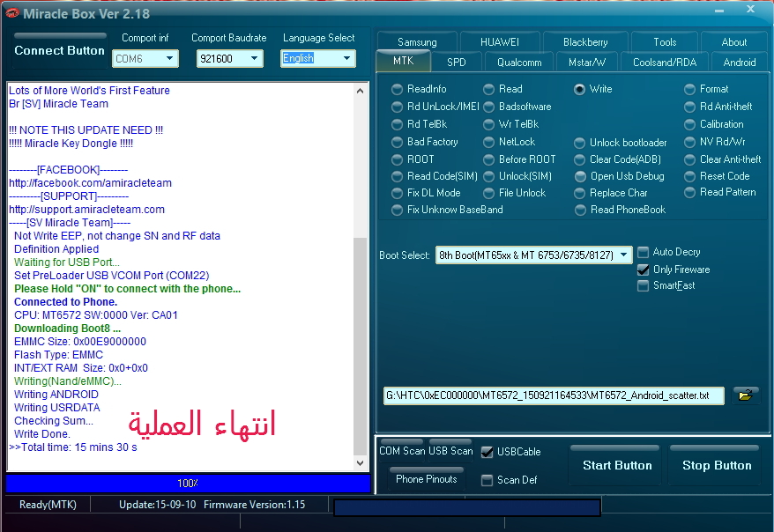Image resolution: width=774 pixels, height=532 pixels.
Task: Click 'Firmware Version:1.15' status text
Action: (254, 505)
